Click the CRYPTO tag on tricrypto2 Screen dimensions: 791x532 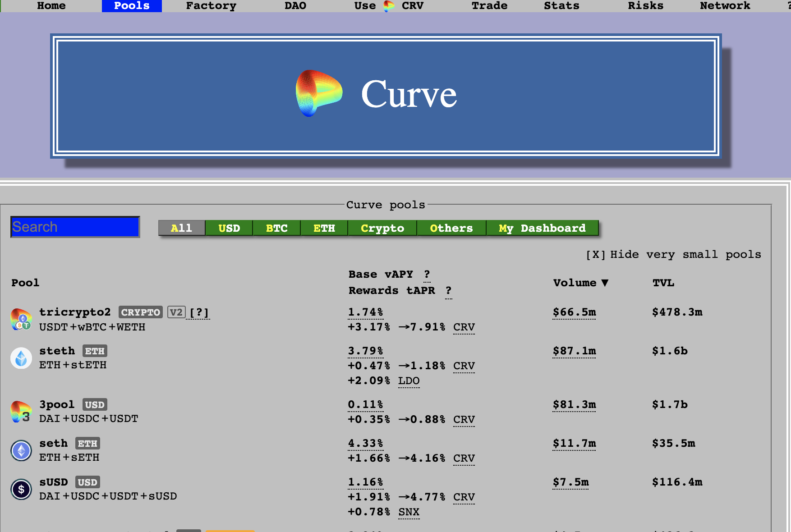point(141,312)
